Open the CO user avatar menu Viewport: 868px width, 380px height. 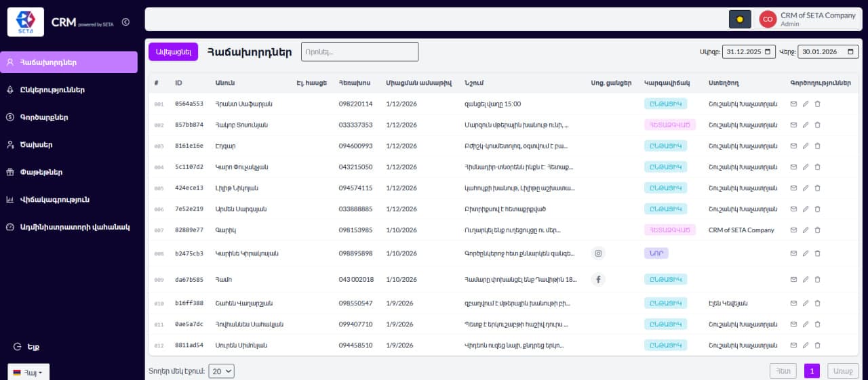point(768,19)
